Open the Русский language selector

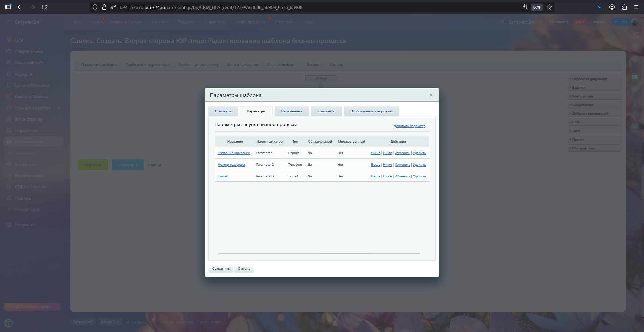click(x=110, y=322)
